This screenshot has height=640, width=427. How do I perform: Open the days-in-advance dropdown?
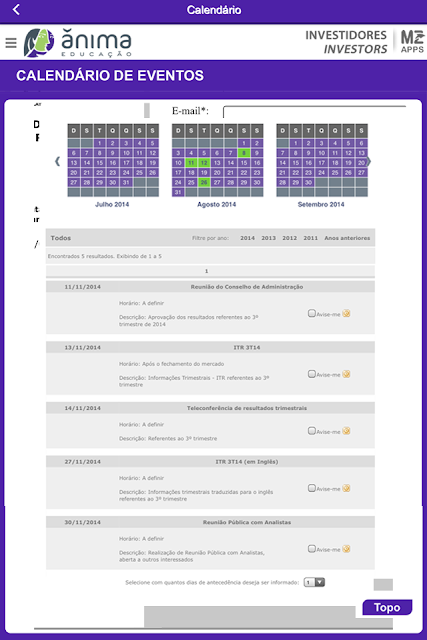pyautogui.click(x=314, y=582)
